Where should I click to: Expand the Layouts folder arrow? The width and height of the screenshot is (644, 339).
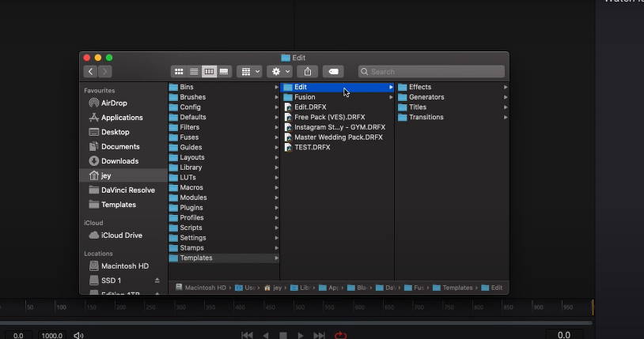[276, 157]
